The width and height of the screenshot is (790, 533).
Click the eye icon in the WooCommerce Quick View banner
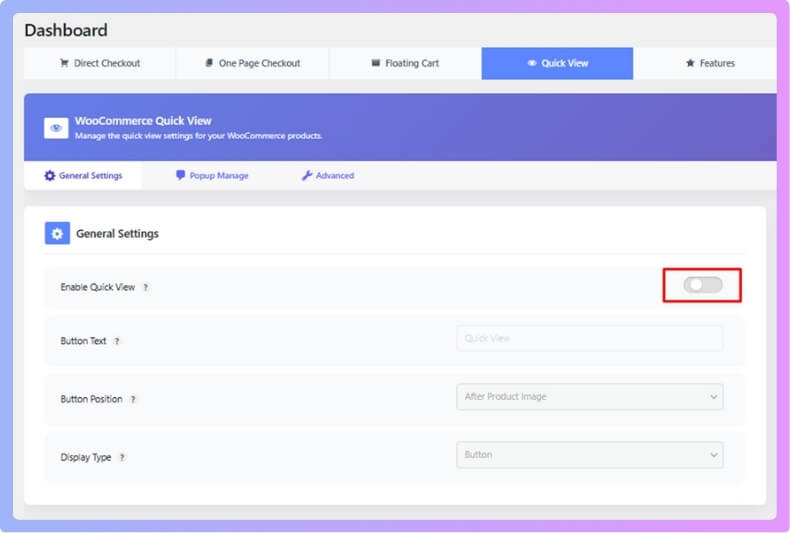point(56,128)
